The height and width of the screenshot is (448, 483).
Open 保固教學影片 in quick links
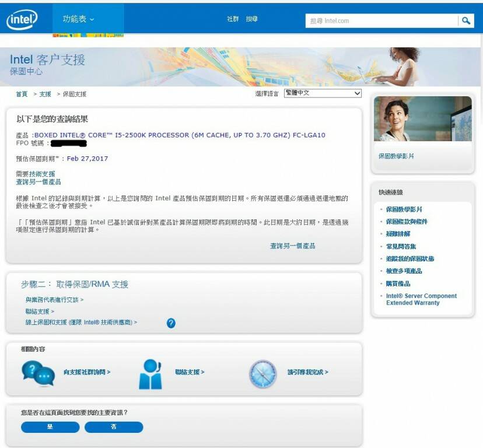pyautogui.click(x=404, y=209)
